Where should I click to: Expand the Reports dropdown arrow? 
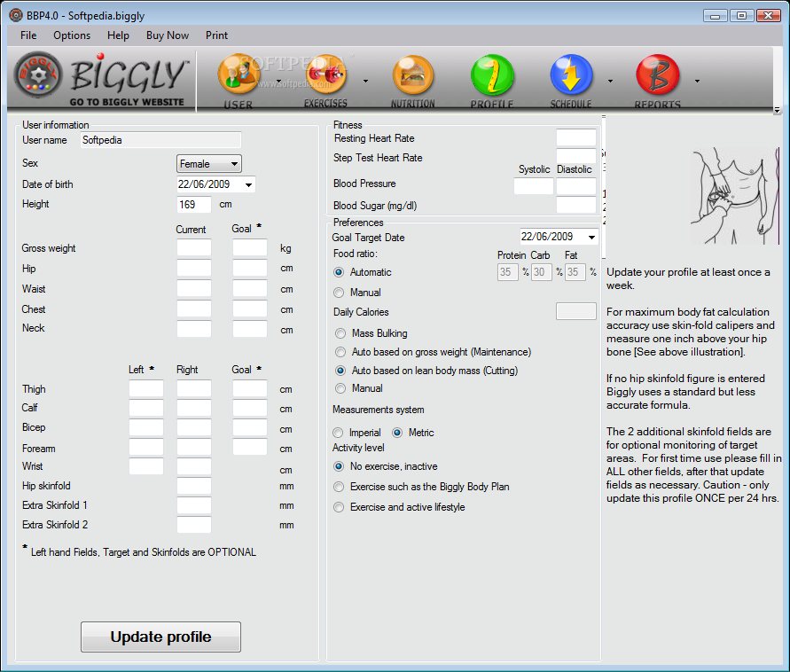coord(697,81)
